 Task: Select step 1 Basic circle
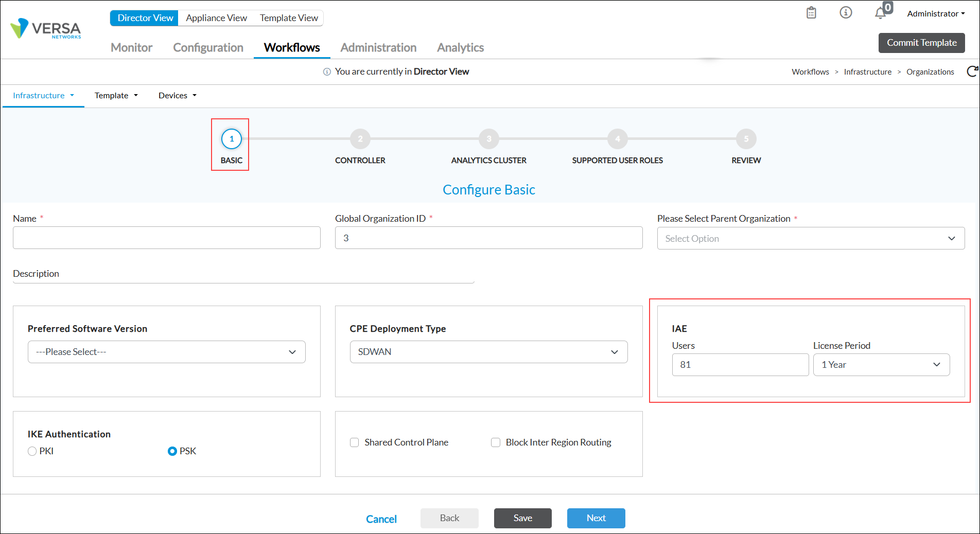coord(232,139)
